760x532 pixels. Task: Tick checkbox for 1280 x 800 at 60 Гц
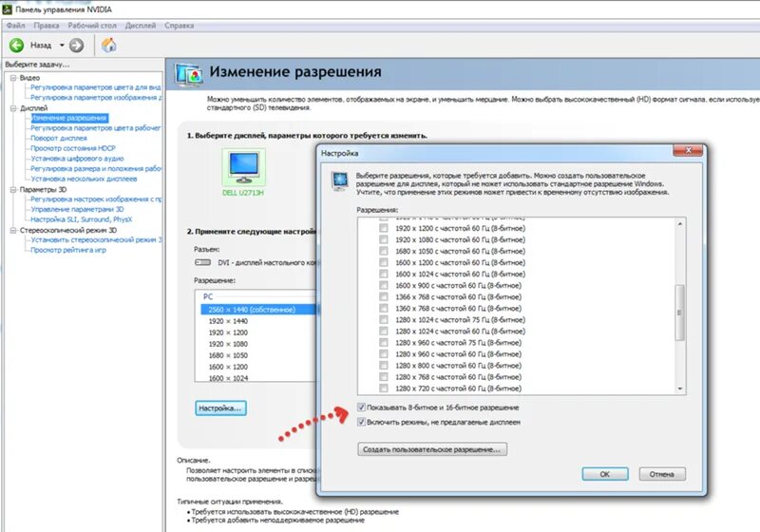click(384, 366)
